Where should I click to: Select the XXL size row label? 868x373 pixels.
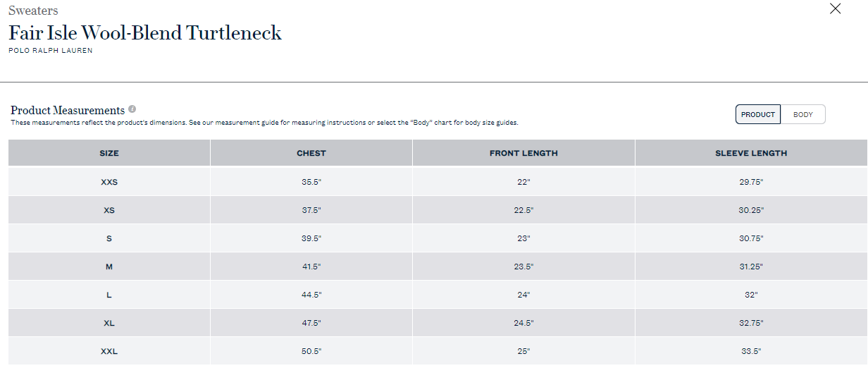[x=109, y=351]
